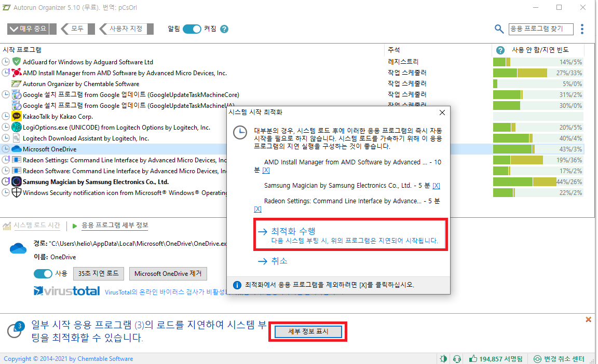Screen dimensions: 598x364
Task: Click the 시작 프로그램 column header
Action: [x=22, y=50]
